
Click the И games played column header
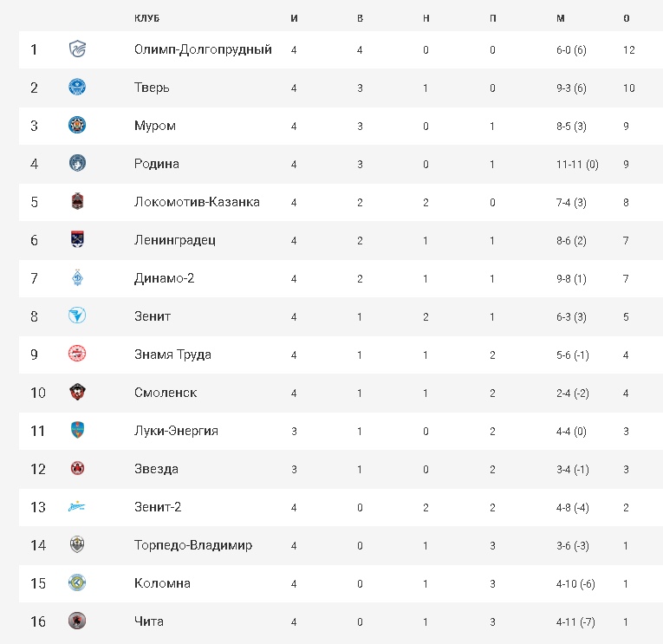[295, 17]
